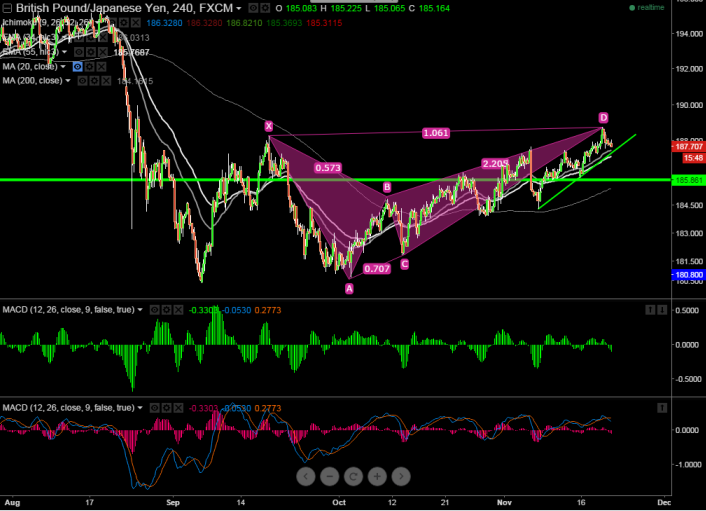Viewport: 706px width, 511px height.
Task: Hide the EMA (34, hlc3) indicator via eye icon
Action: coord(77,37)
